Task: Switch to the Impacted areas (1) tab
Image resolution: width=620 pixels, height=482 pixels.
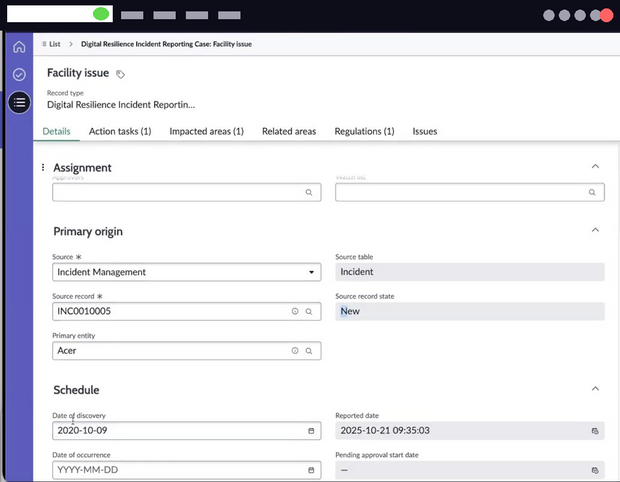Action: 206,131
